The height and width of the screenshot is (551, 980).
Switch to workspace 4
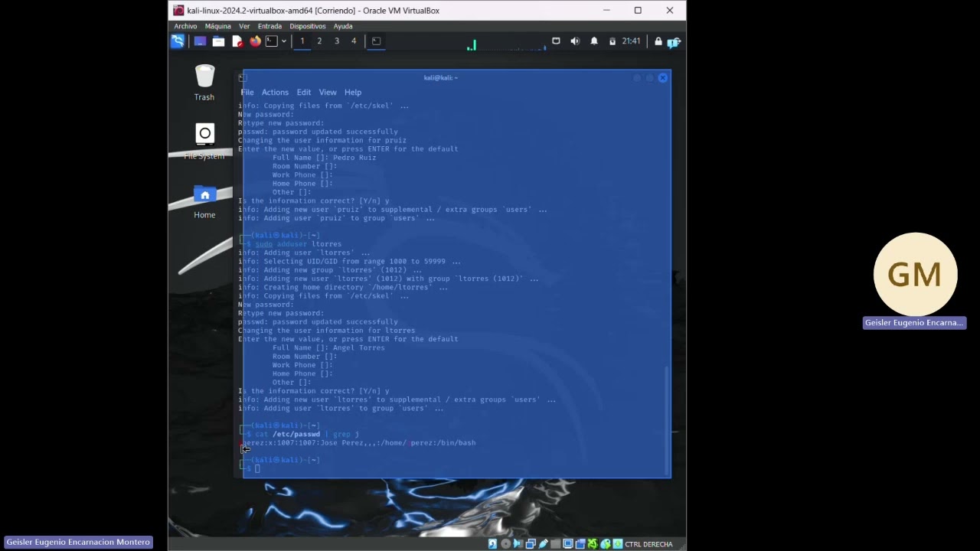[x=354, y=41]
